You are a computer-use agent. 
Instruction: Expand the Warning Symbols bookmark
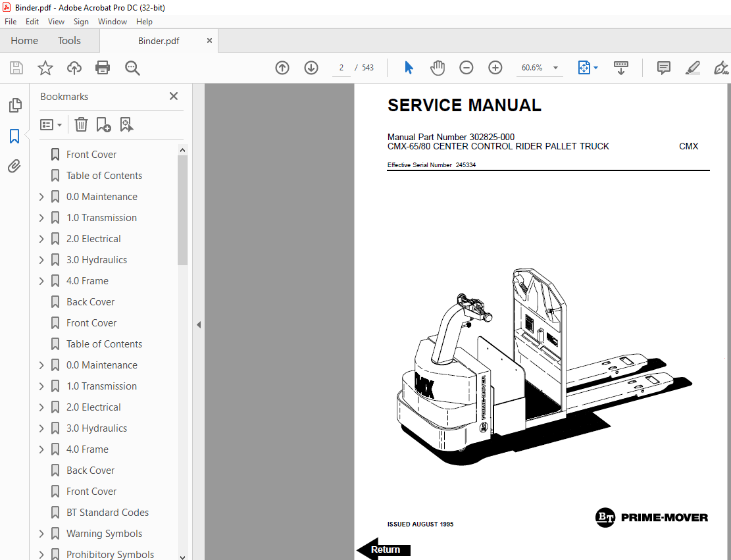(41, 534)
